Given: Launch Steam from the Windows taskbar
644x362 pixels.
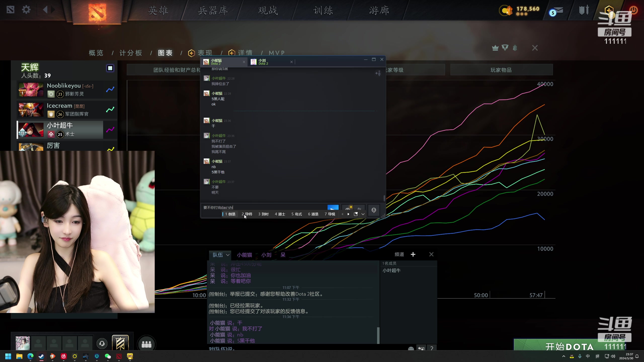Looking at the screenshot, I should (41, 356).
